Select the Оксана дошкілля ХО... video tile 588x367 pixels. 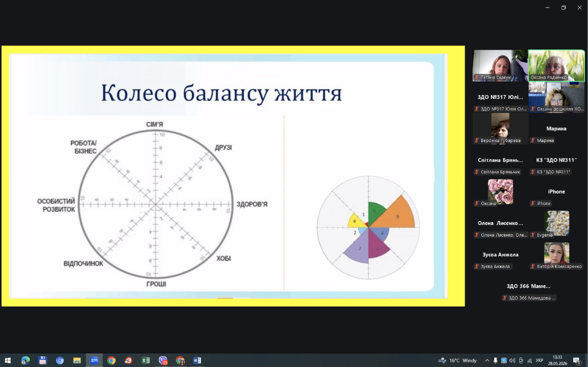point(557,97)
